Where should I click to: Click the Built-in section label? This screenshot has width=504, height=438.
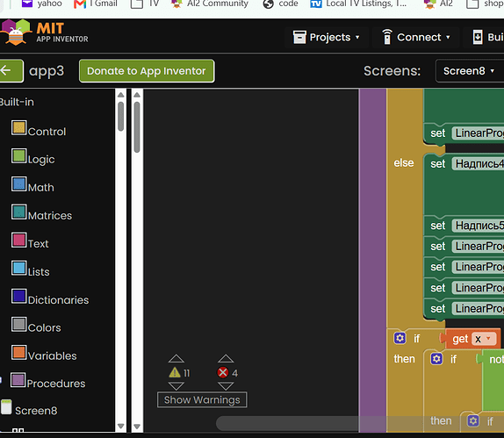click(x=17, y=102)
